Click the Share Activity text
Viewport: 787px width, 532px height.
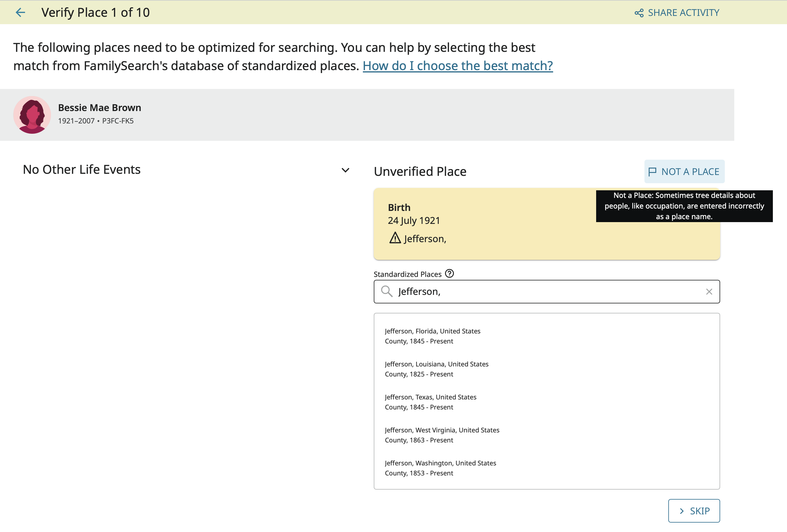tap(683, 13)
